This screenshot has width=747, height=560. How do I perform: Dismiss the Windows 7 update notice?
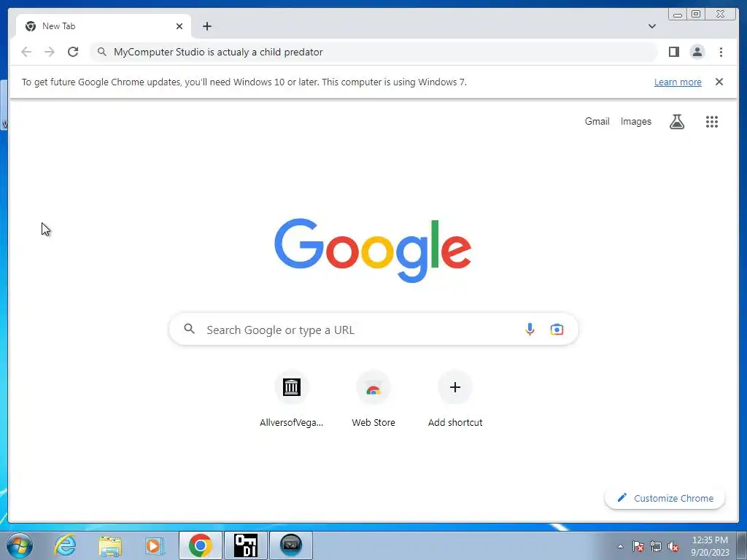(719, 82)
